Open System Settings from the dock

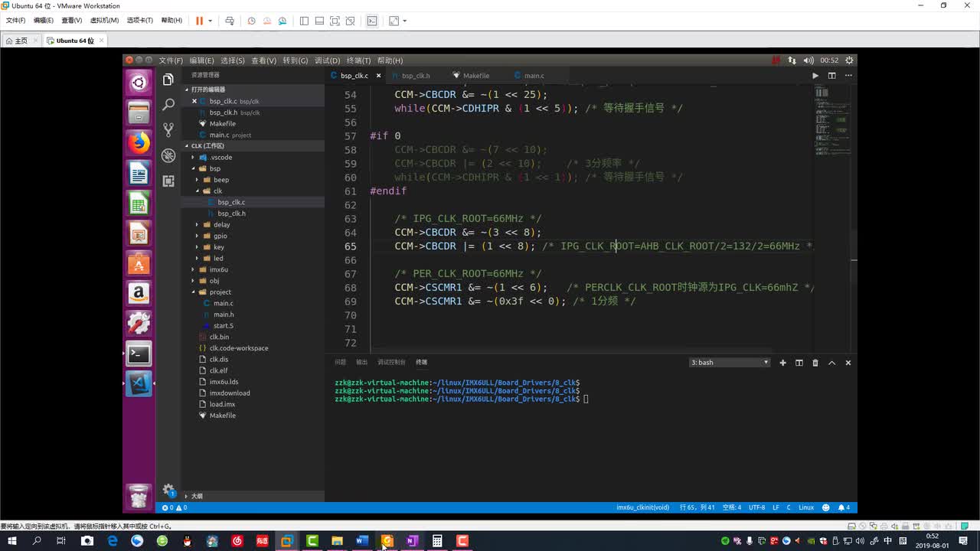[139, 323]
